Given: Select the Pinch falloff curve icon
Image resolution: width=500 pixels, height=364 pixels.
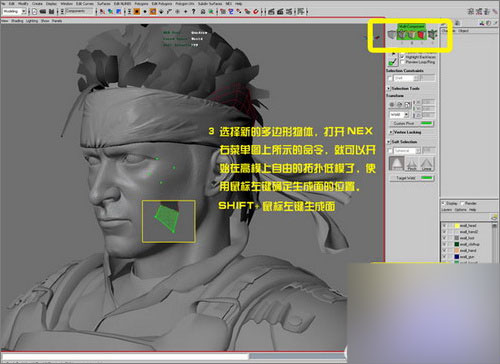Looking at the screenshot, I should (412, 164).
